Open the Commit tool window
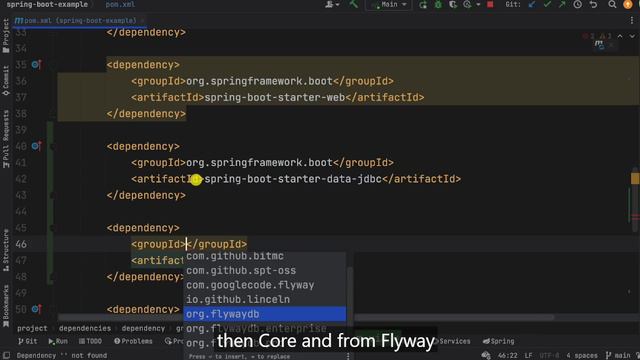 [6, 81]
